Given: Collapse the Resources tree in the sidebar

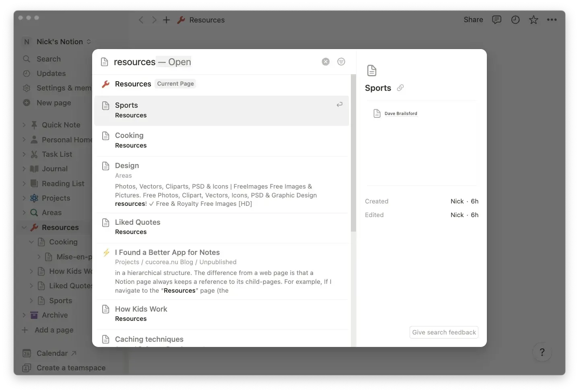Looking at the screenshot, I should coord(24,227).
